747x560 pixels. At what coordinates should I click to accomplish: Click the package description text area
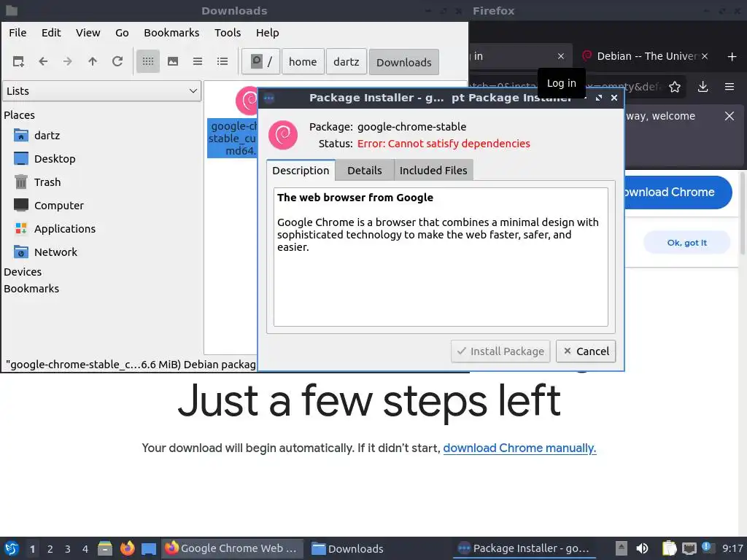coord(441,257)
